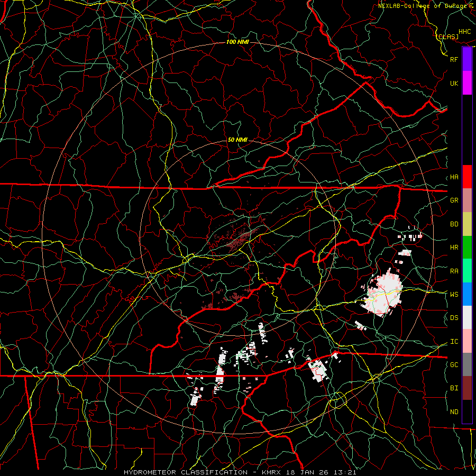The height and width of the screenshot is (476, 476).
Task: Select the olive yellow BD legend swatch
Action: tap(467, 224)
